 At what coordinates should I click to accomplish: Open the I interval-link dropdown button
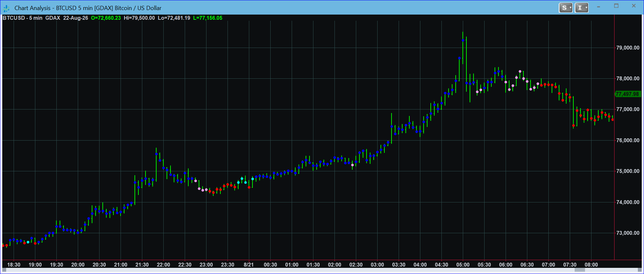point(581,8)
